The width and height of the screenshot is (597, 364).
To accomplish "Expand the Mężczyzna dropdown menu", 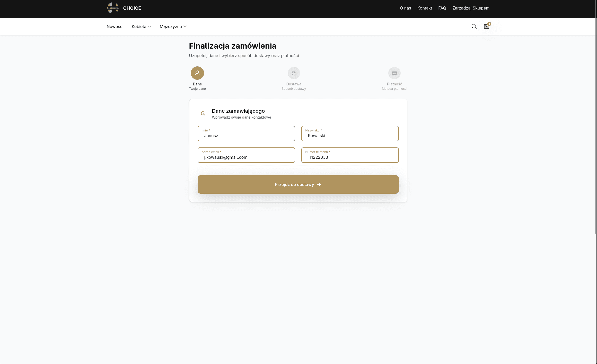I will 173,26.
